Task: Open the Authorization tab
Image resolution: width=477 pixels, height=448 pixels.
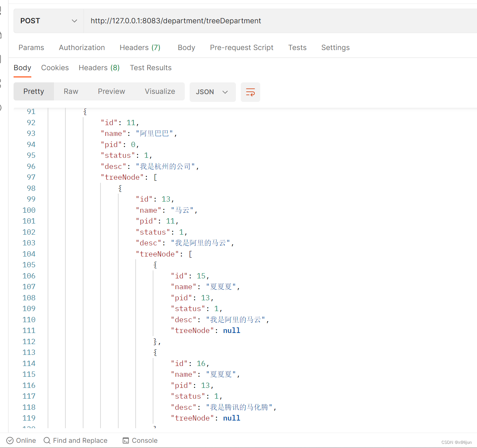Action: pyautogui.click(x=82, y=48)
